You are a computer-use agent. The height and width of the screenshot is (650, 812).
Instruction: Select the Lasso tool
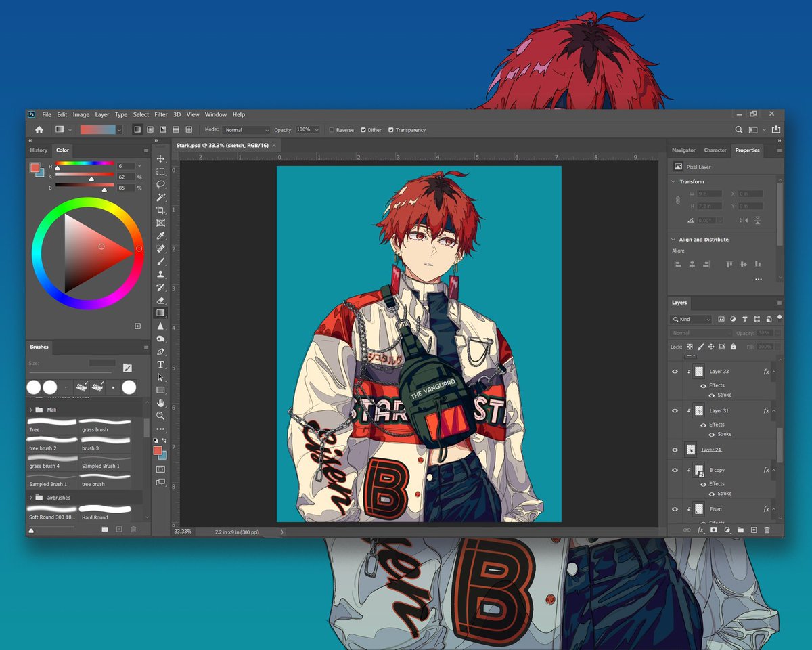(160, 184)
